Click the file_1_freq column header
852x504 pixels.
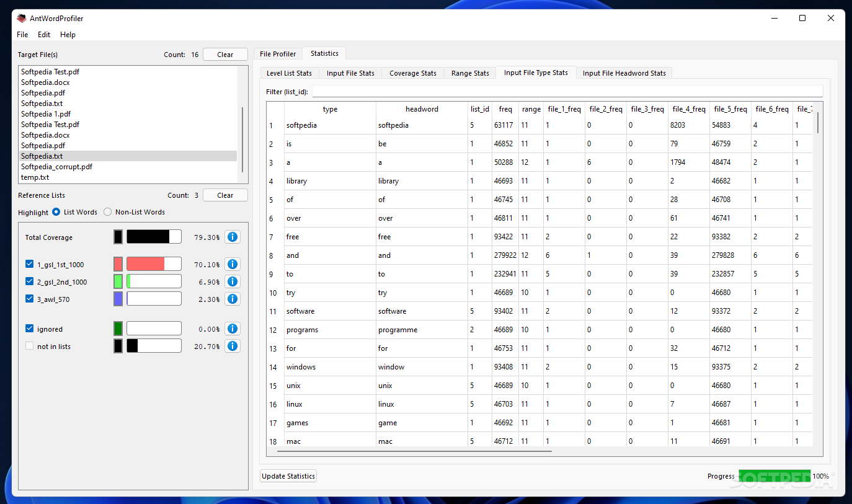pyautogui.click(x=564, y=109)
